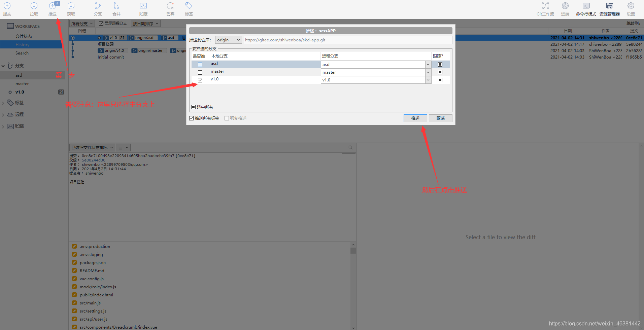Toggle Show remote branches (显示远程分支) checkbox

coord(101,23)
